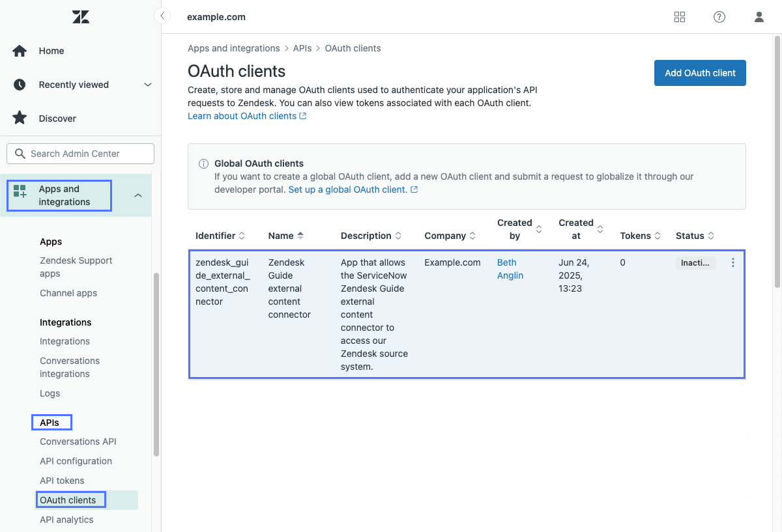
Task: Click the Inactive status badge
Action: coord(695,263)
